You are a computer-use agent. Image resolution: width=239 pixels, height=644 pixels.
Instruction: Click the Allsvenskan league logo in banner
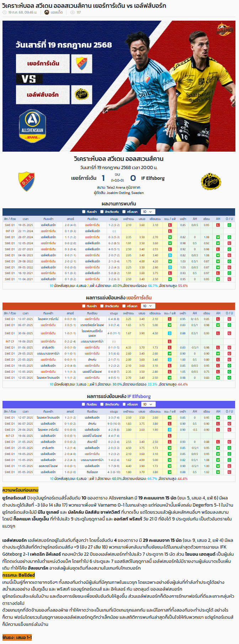click(33, 126)
